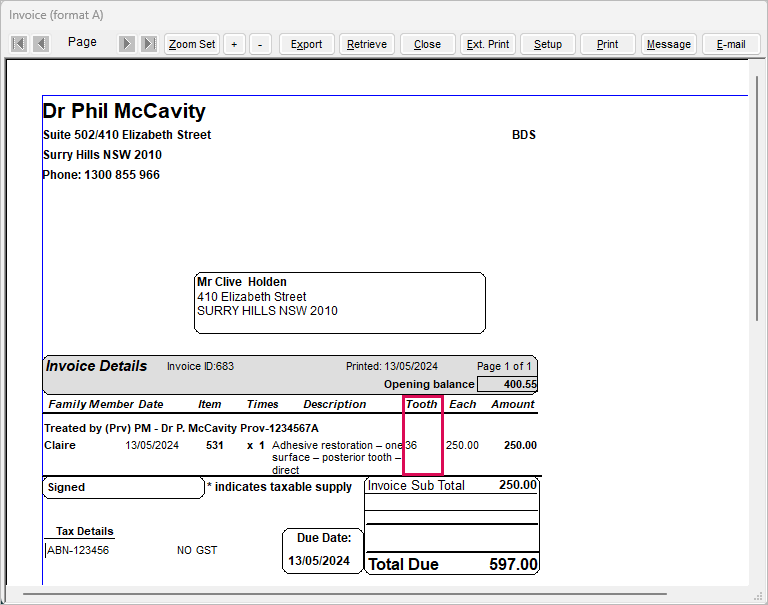The width and height of the screenshot is (768, 605).
Task: Click item code 531
Action: [215, 445]
